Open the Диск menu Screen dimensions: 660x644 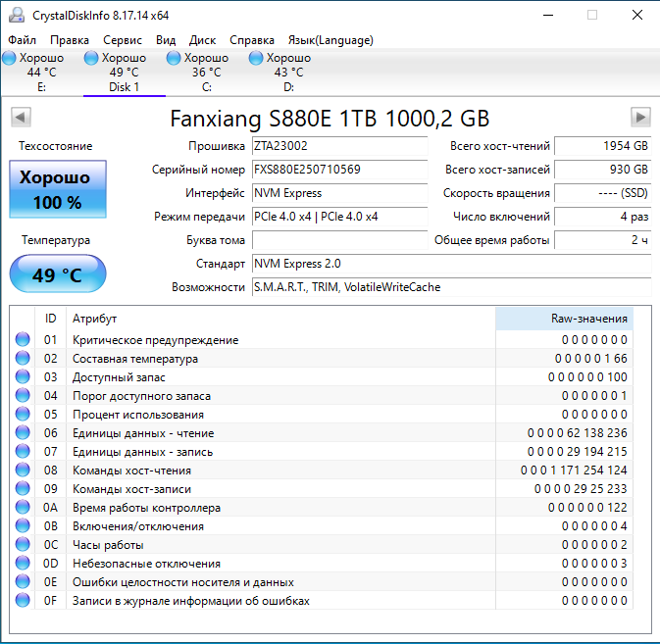203,40
